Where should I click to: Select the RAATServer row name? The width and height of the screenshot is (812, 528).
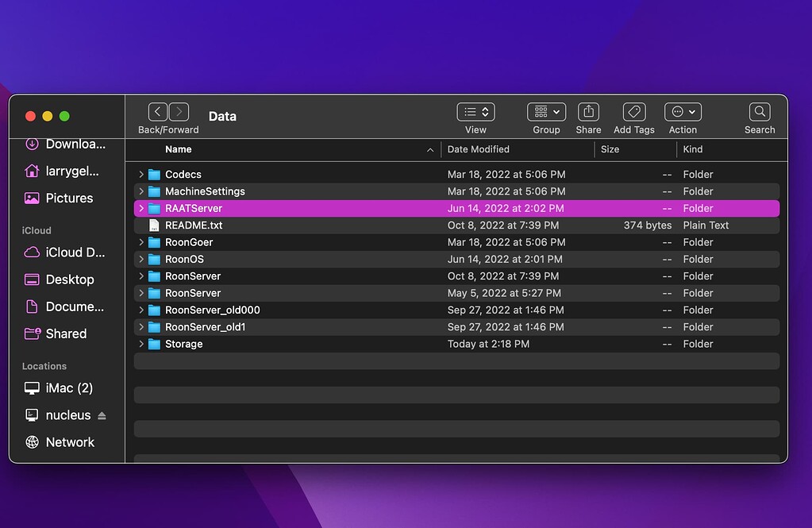point(194,208)
